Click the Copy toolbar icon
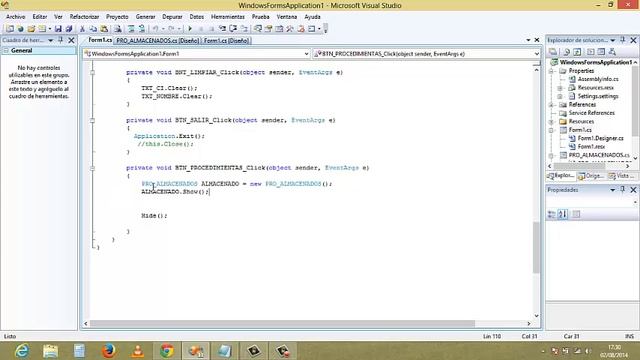Image resolution: width=640 pixels, height=360 pixels. point(93,29)
